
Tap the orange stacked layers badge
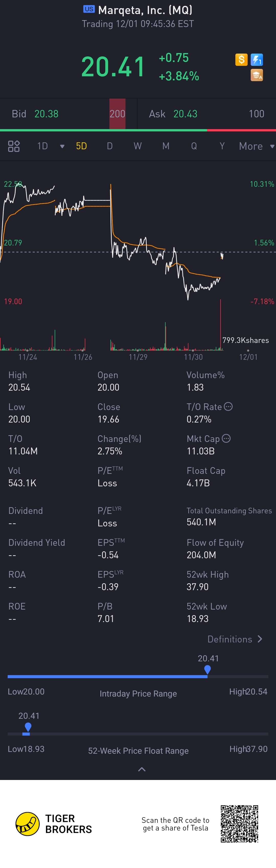click(257, 75)
